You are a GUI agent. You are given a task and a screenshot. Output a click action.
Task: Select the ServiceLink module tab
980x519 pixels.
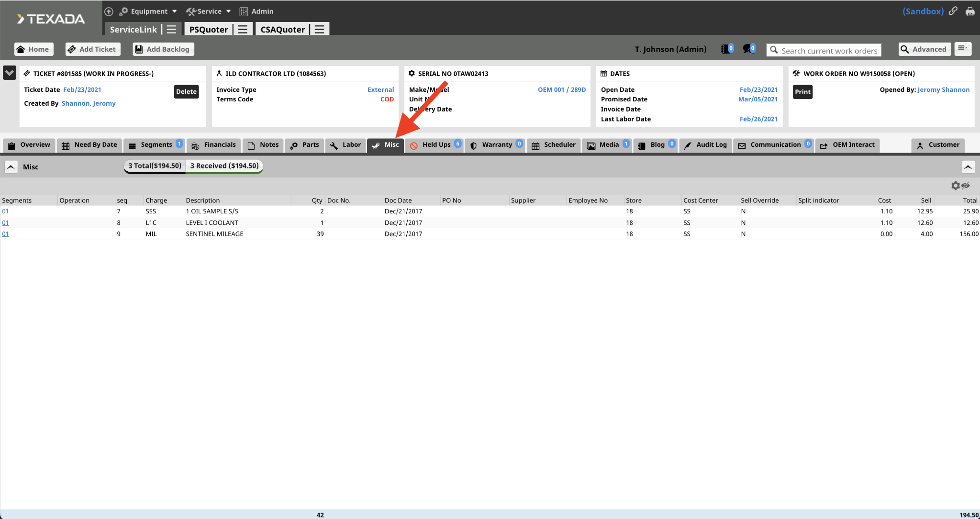pos(133,29)
